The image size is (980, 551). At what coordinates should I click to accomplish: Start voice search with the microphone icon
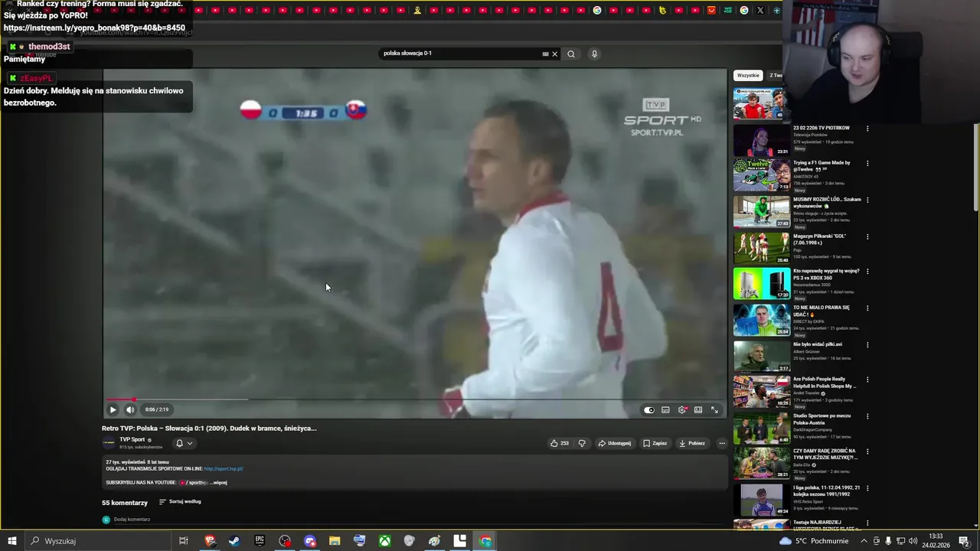point(594,54)
